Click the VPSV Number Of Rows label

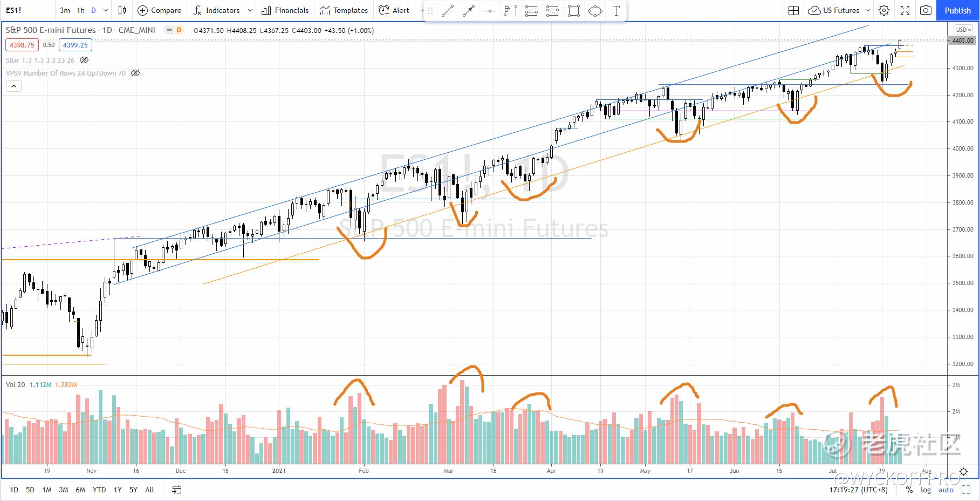click(66, 73)
